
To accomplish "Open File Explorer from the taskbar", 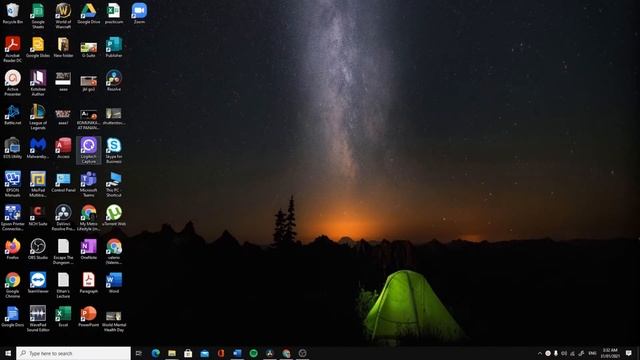I will (172, 353).
